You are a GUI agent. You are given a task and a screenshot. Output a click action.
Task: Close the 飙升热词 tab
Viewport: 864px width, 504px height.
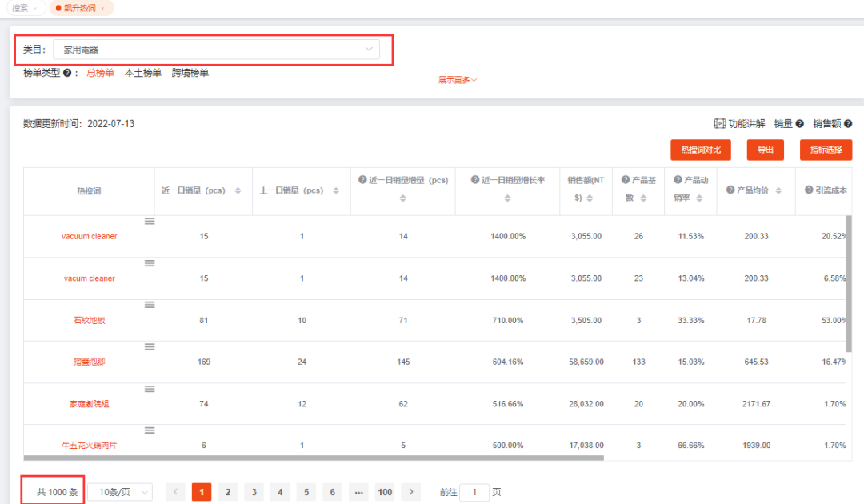click(x=102, y=8)
